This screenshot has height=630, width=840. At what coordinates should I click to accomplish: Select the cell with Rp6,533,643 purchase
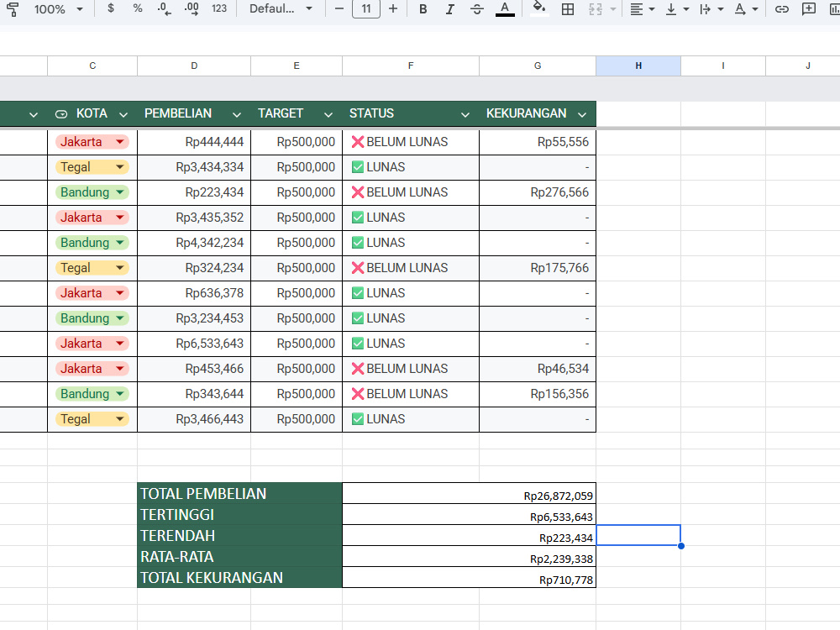pos(194,344)
